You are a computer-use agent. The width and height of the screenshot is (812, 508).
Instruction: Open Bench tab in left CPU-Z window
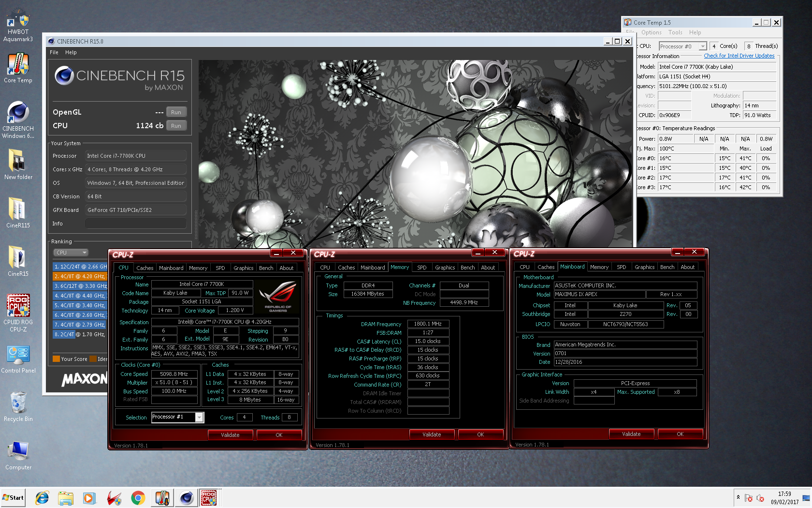point(266,268)
